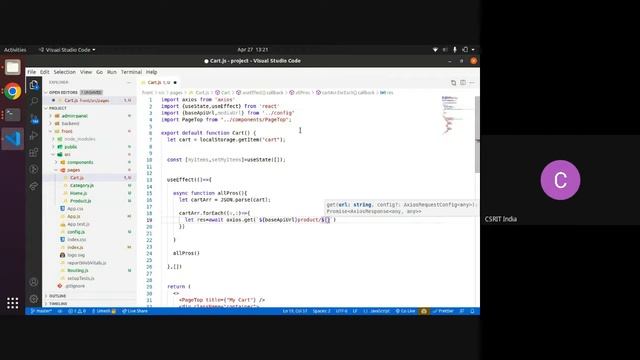Open Category.js in the file tree

pos(82,186)
